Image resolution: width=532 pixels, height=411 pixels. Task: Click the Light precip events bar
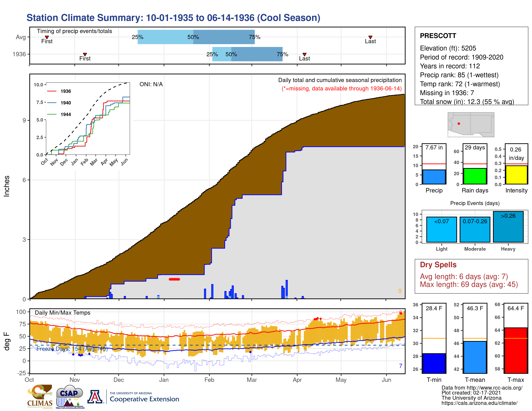click(x=441, y=230)
